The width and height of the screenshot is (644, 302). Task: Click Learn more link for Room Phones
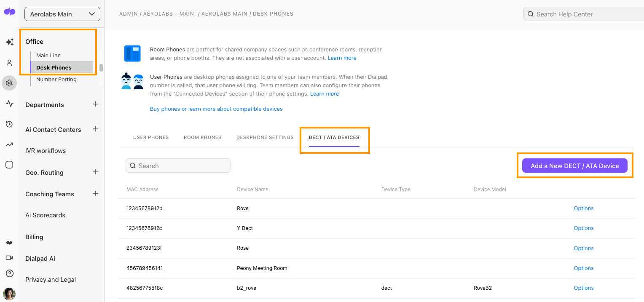point(342,58)
